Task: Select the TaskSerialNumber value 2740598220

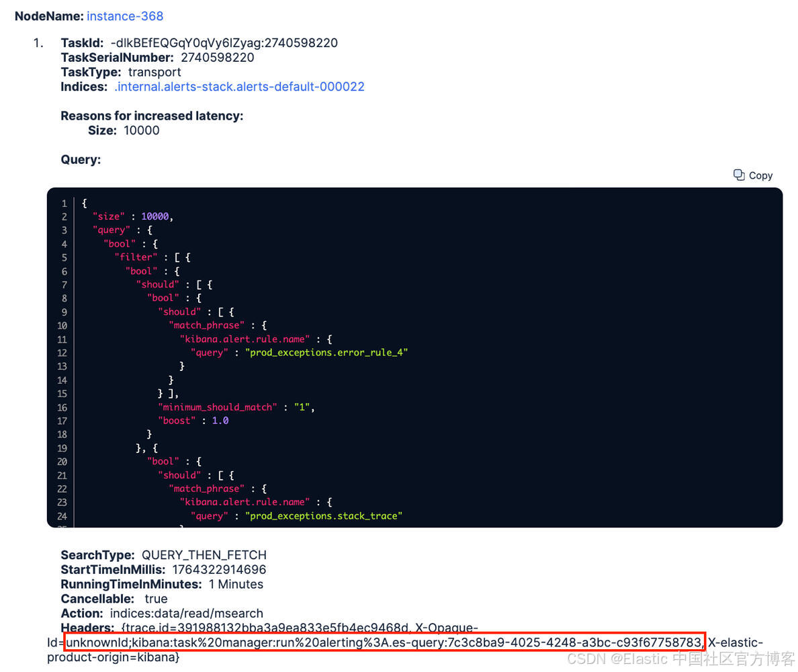Action: [x=218, y=58]
